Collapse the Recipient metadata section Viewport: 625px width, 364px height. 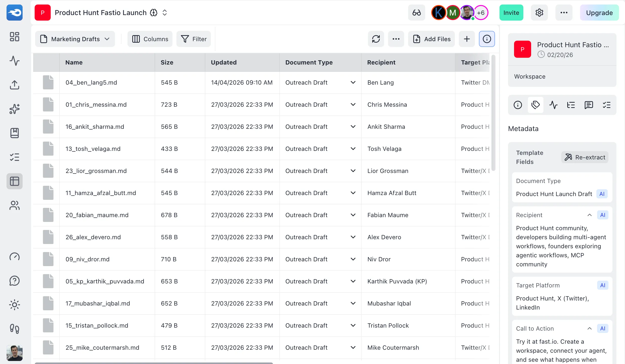[x=589, y=215]
